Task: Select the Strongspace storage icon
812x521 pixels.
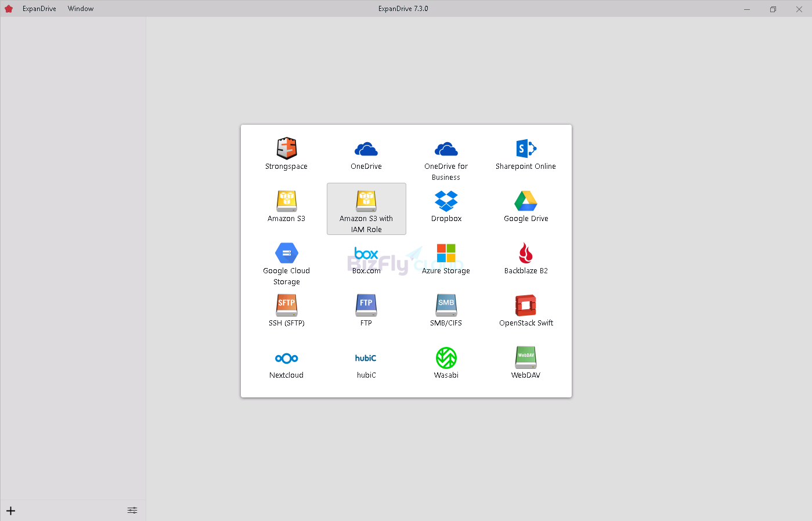Action: (287, 149)
